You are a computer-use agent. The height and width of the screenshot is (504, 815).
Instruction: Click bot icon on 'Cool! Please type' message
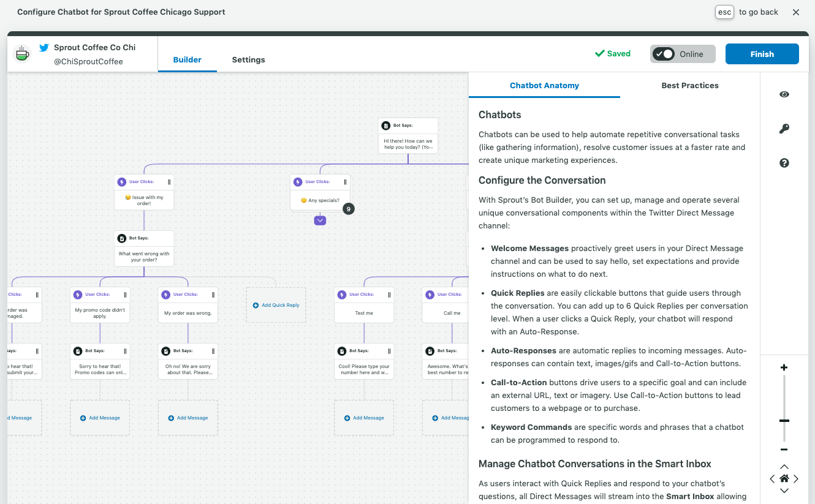point(342,351)
